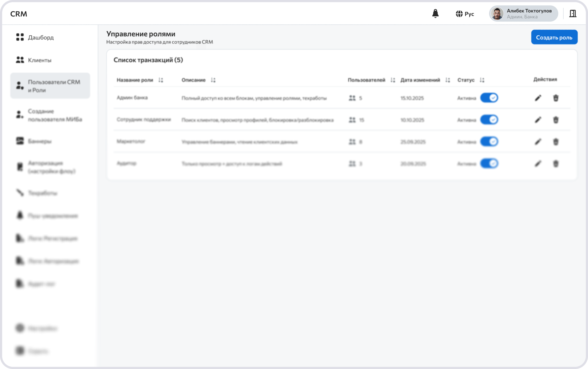Open Дашборд in the sidebar
Image resolution: width=588 pixels, height=369 pixels.
point(41,37)
